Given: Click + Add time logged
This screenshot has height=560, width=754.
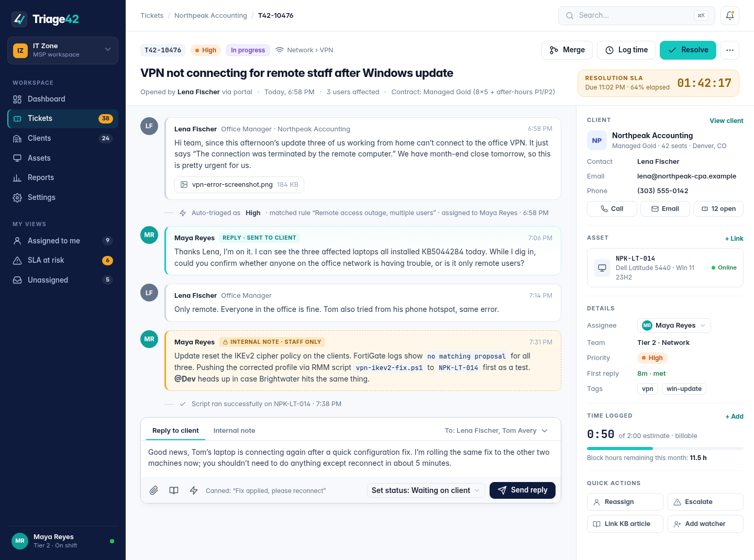Looking at the screenshot, I should pos(734,417).
